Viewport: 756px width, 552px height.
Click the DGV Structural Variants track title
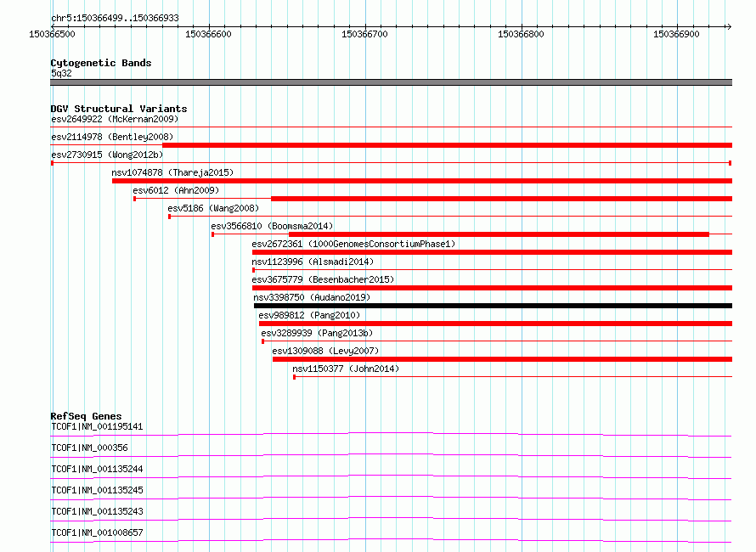point(119,109)
